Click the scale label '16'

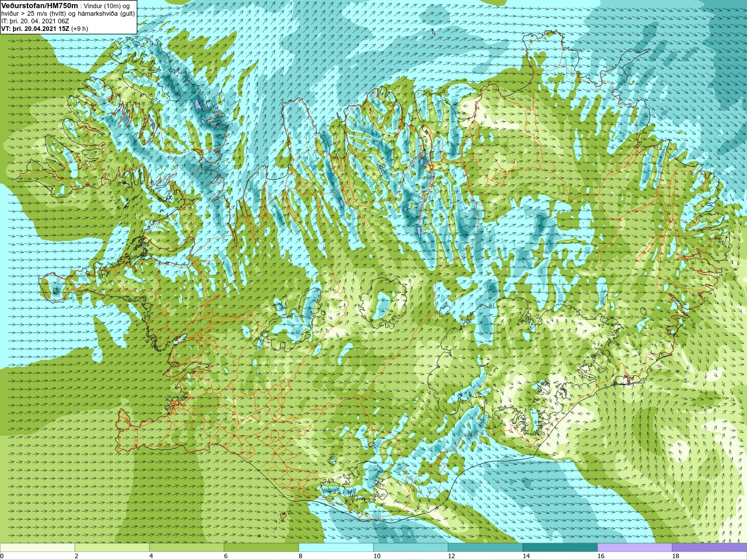click(601, 556)
